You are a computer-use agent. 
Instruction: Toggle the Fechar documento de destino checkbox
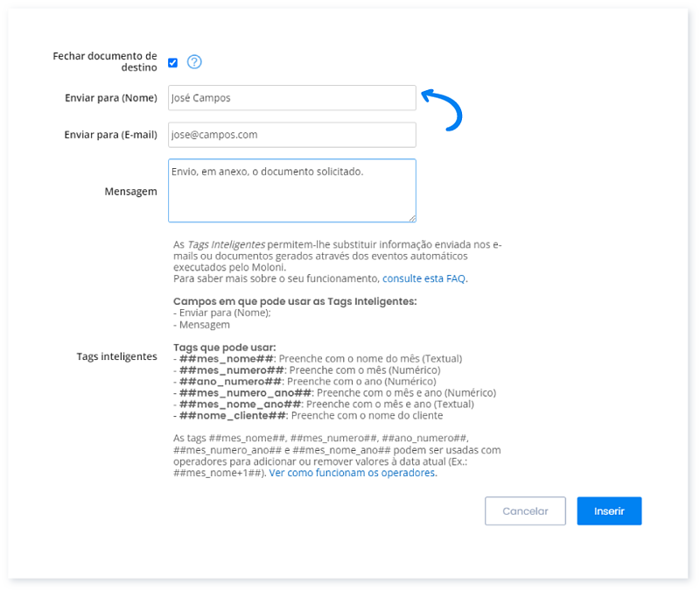173,63
